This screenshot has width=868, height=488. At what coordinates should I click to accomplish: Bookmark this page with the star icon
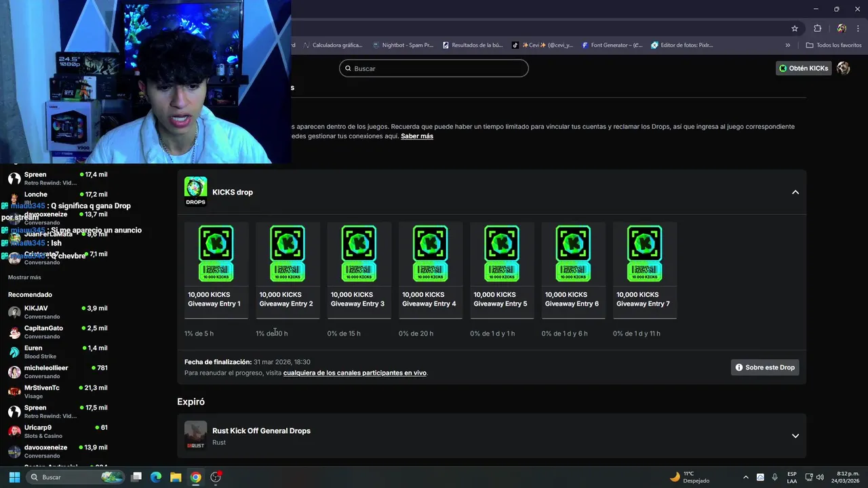click(x=795, y=28)
